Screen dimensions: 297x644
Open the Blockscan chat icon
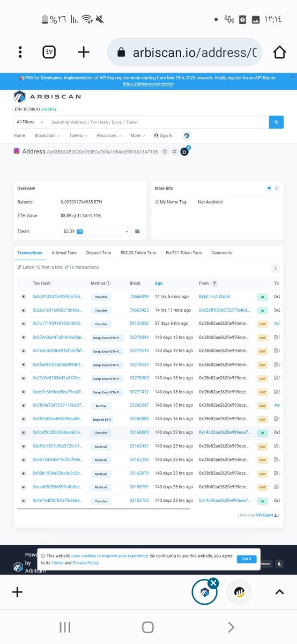pyautogui.click(x=184, y=152)
